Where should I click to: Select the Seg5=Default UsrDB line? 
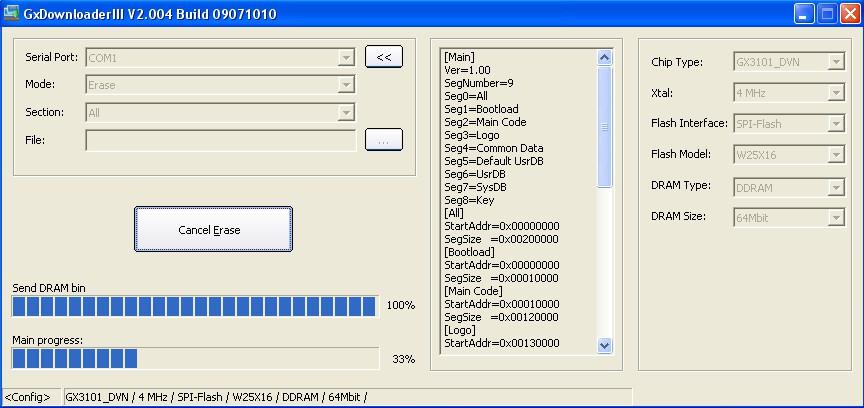click(x=494, y=161)
